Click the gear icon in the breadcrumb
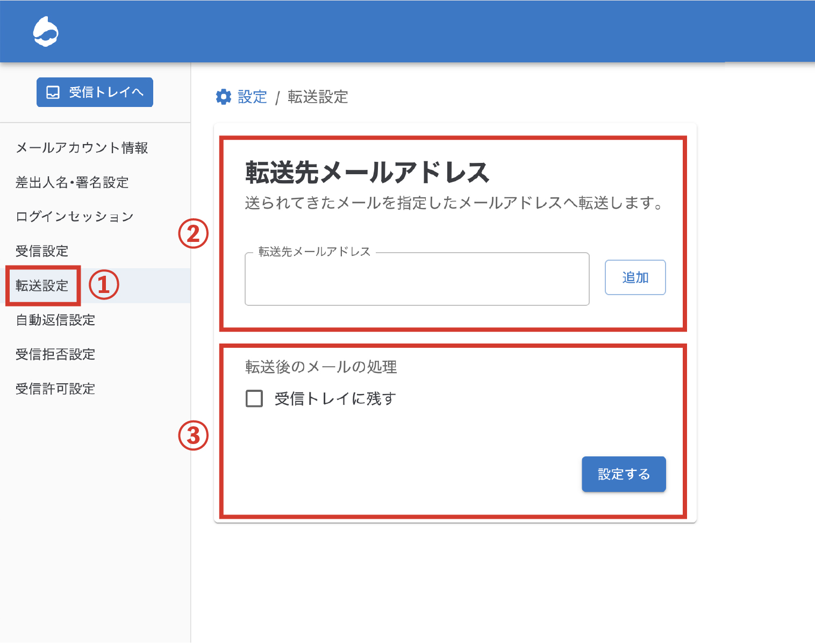This screenshot has width=815, height=644. click(223, 97)
